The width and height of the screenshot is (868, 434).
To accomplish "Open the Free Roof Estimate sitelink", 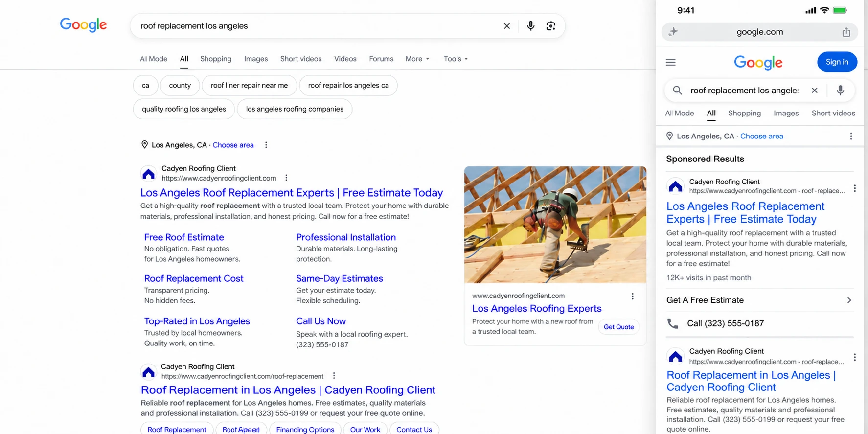I will pyautogui.click(x=184, y=237).
